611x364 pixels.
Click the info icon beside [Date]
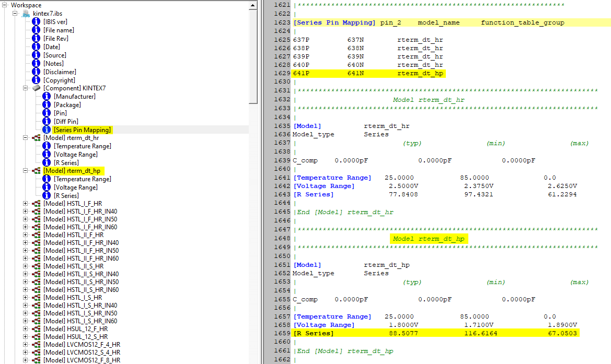coord(36,46)
